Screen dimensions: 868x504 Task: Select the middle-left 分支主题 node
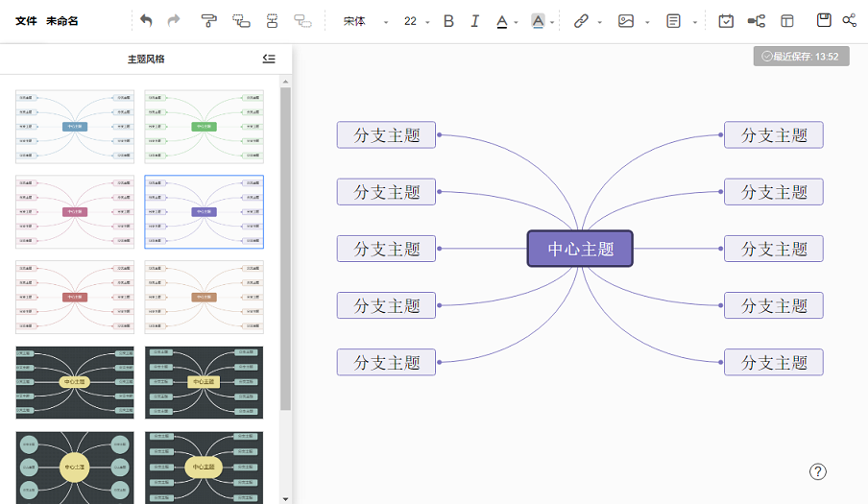[386, 249]
